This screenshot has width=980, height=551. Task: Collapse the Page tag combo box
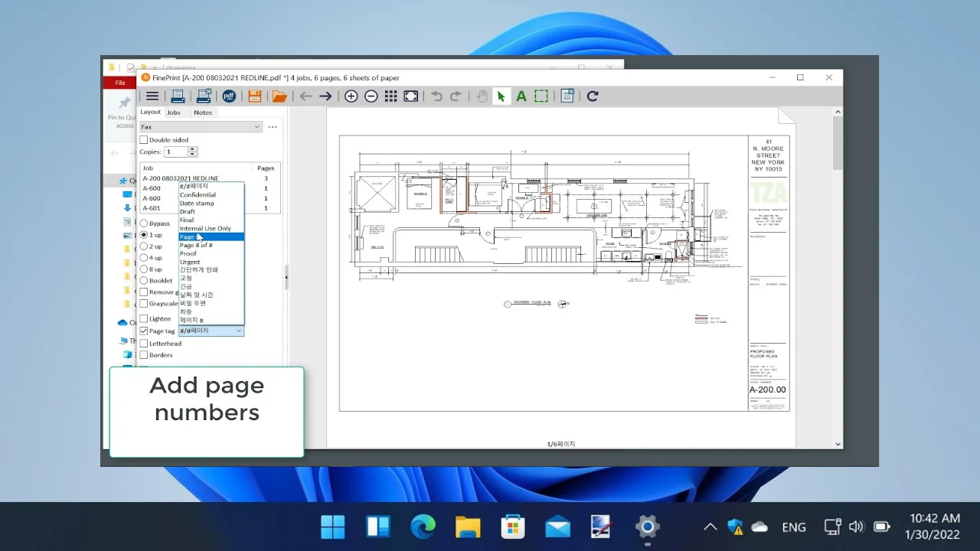click(x=239, y=331)
